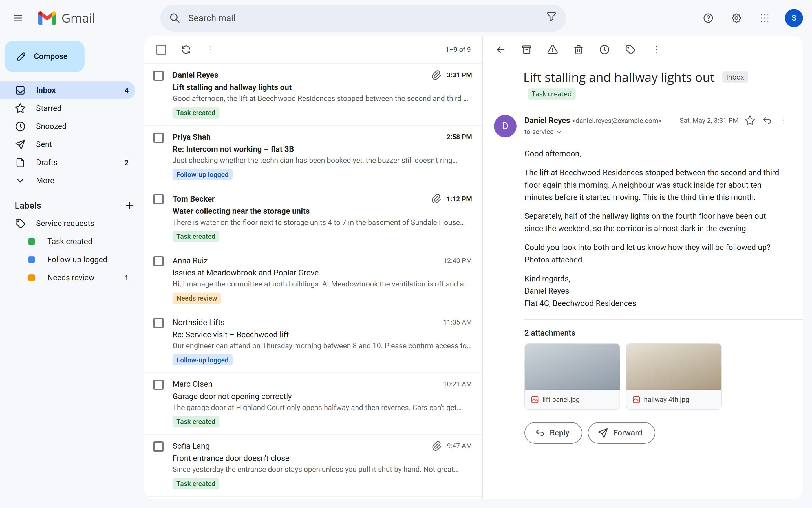Select the Northside Lifts email checkbox
Image resolution: width=812 pixels, height=508 pixels.
(158, 323)
